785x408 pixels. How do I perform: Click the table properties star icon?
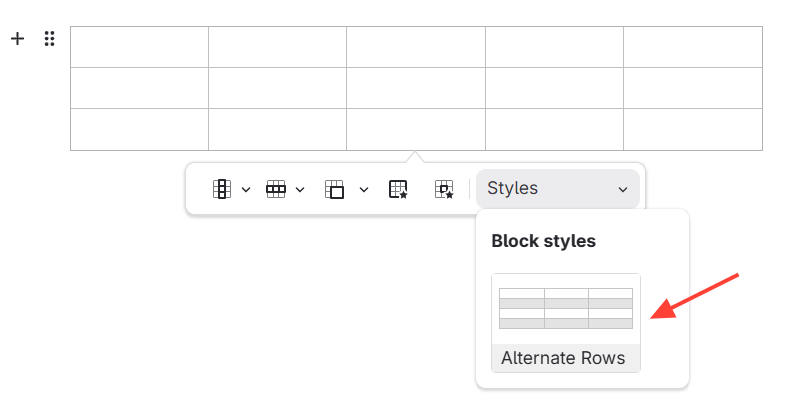[x=398, y=189]
